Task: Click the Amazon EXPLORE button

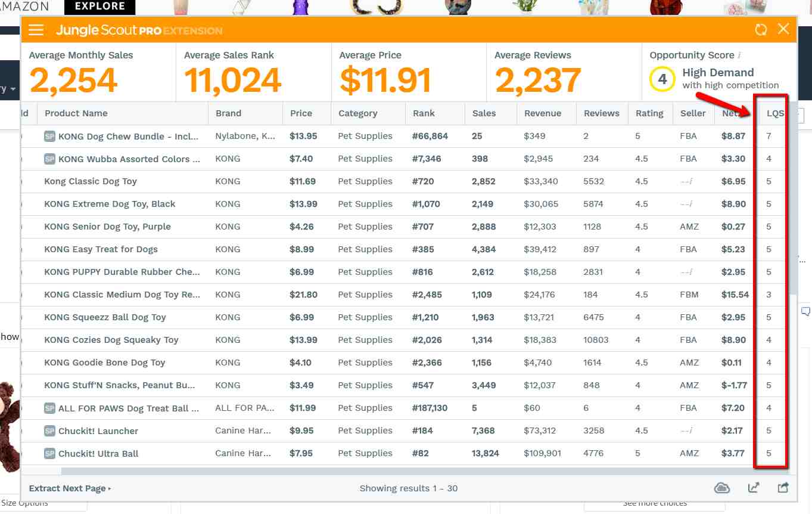Action: 99,7
